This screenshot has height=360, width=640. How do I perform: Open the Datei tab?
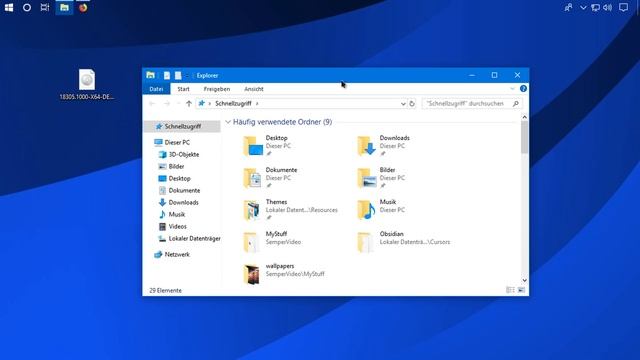[156, 89]
